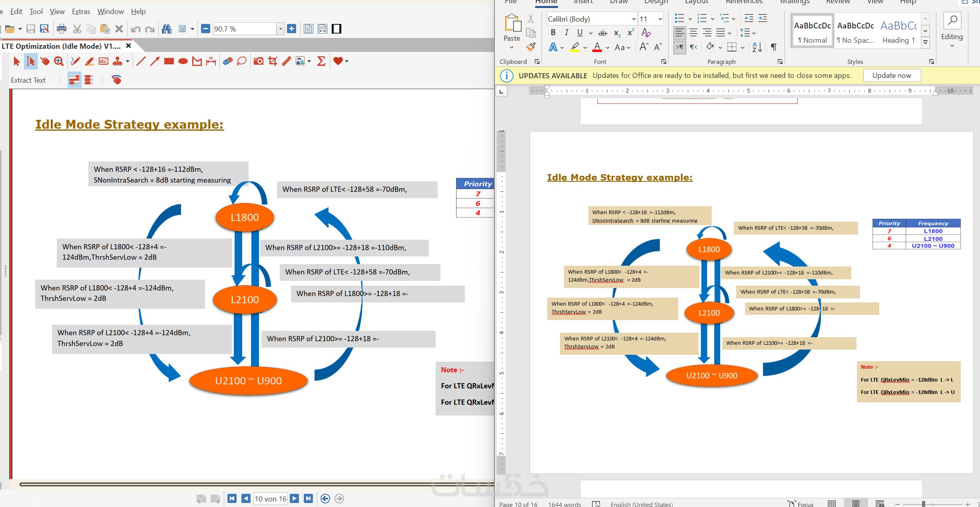Choose the dimension measurement tool

point(211,61)
